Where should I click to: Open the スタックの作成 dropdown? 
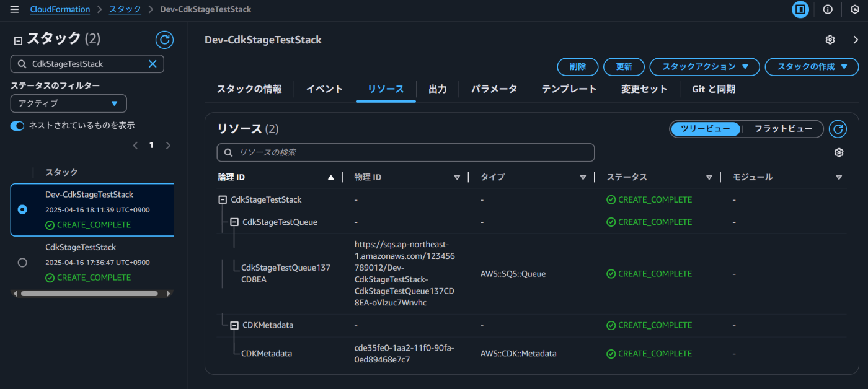[x=812, y=66]
